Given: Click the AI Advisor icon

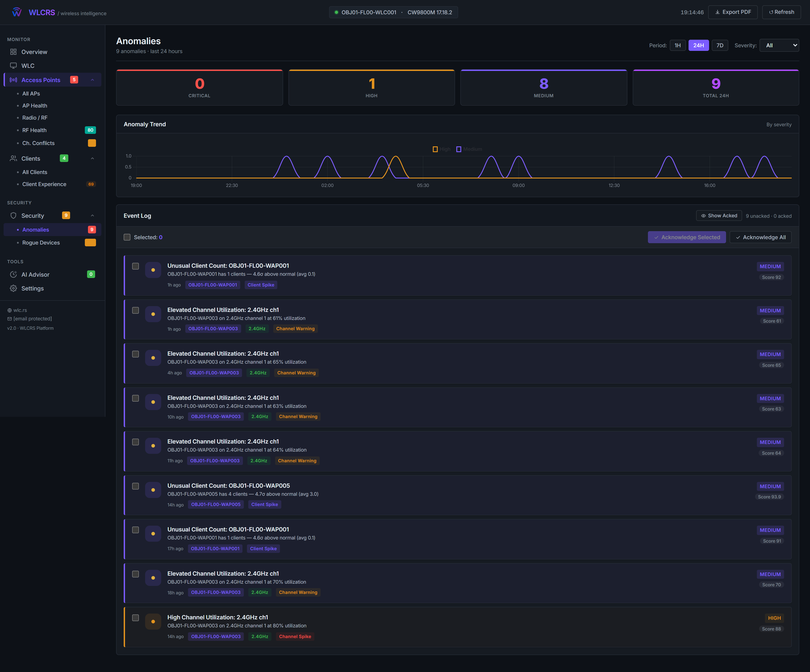Looking at the screenshot, I should point(13,274).
